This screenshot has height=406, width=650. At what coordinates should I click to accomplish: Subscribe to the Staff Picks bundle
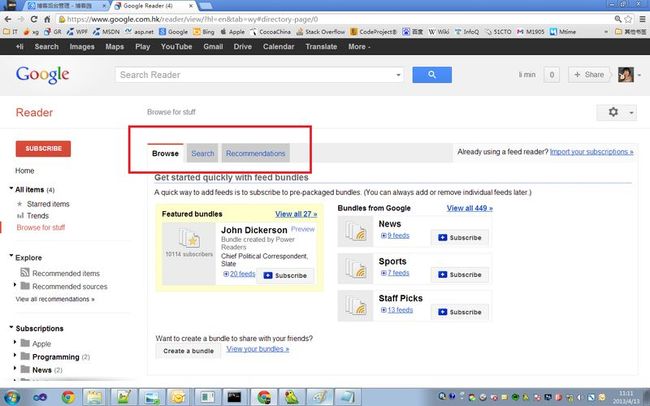tap(460, 312)
